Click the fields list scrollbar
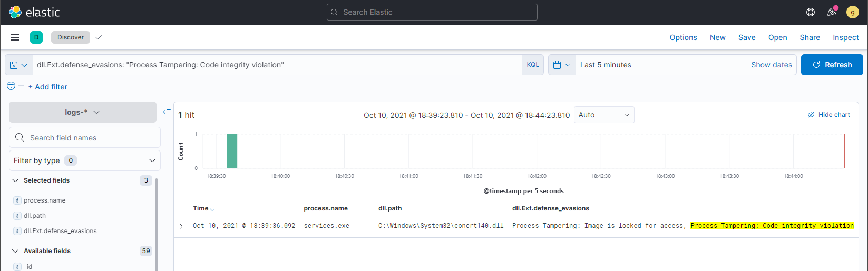 click(157, 225)
